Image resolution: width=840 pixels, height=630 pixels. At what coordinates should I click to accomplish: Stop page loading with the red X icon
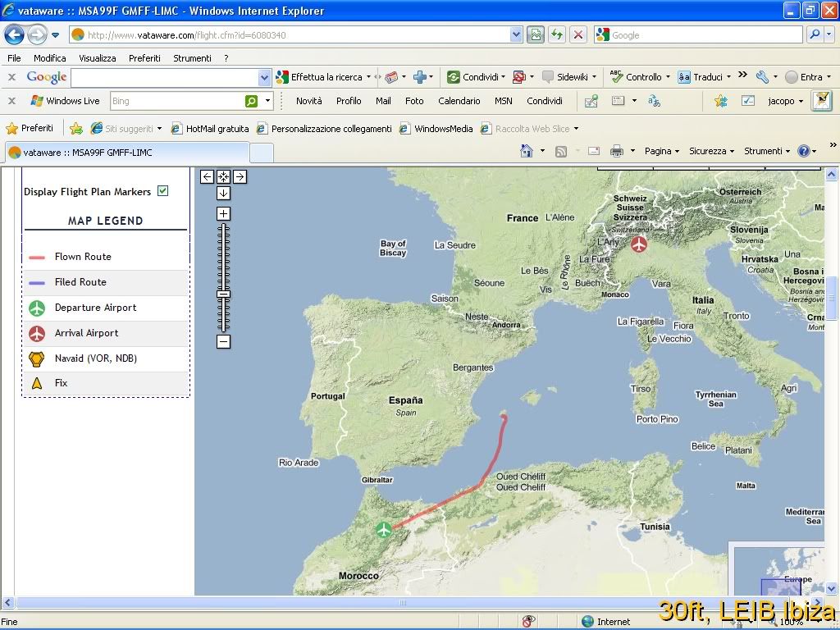tap(578, 35)
